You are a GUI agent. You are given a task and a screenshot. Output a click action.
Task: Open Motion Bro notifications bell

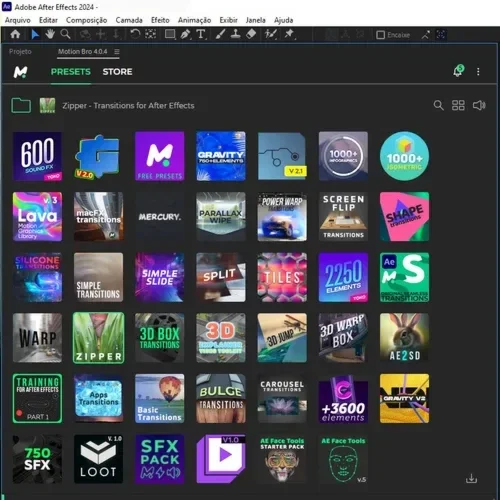pyautogui.click(x=458, y=71)
